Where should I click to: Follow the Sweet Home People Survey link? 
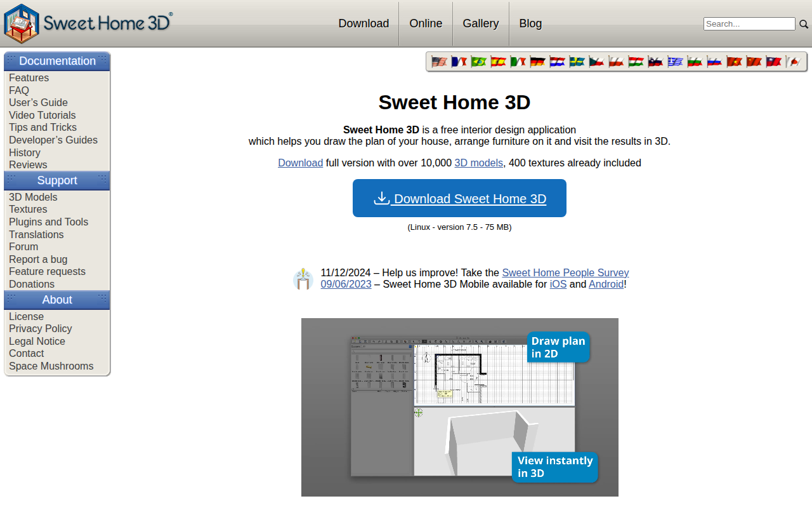565,273
